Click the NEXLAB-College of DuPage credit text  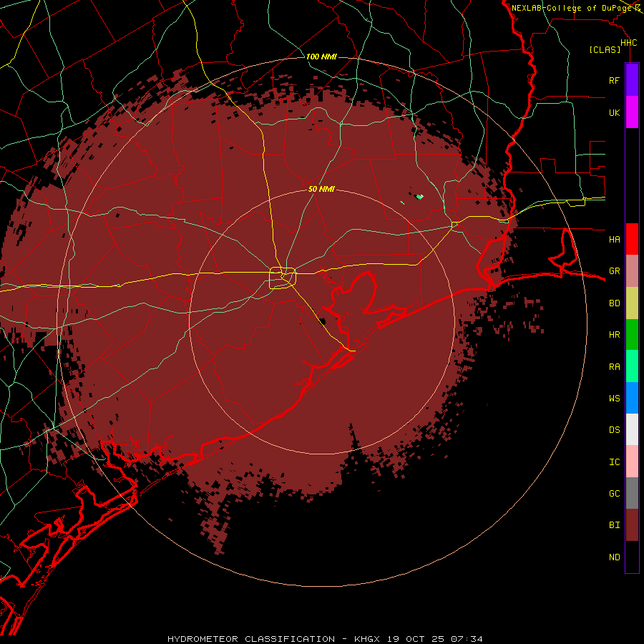pyautogui.click(x=571, y=8)
